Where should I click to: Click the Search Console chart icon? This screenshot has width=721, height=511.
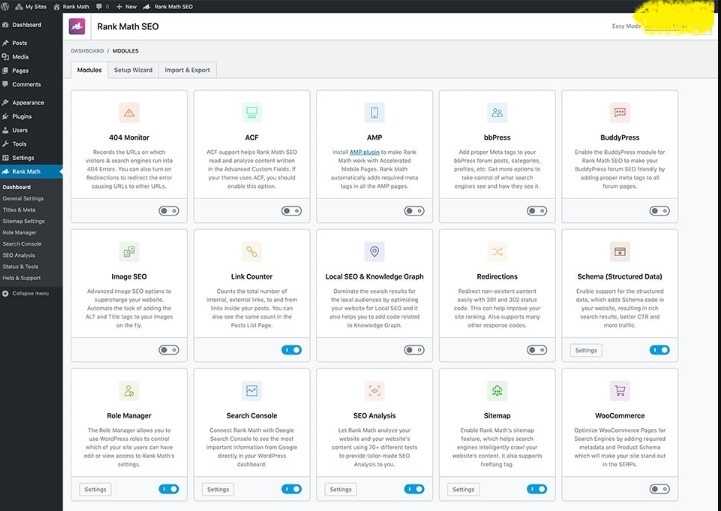[252, 391]
